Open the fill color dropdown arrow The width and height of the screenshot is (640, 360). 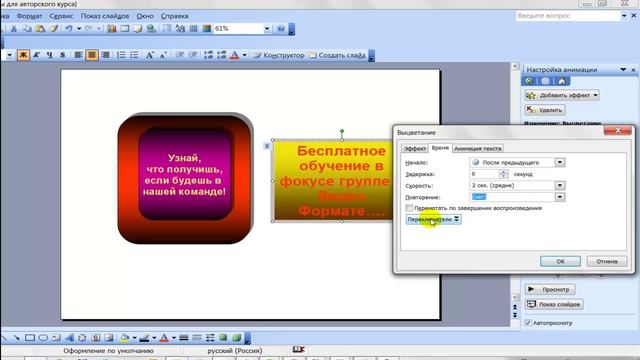(134, 338)
